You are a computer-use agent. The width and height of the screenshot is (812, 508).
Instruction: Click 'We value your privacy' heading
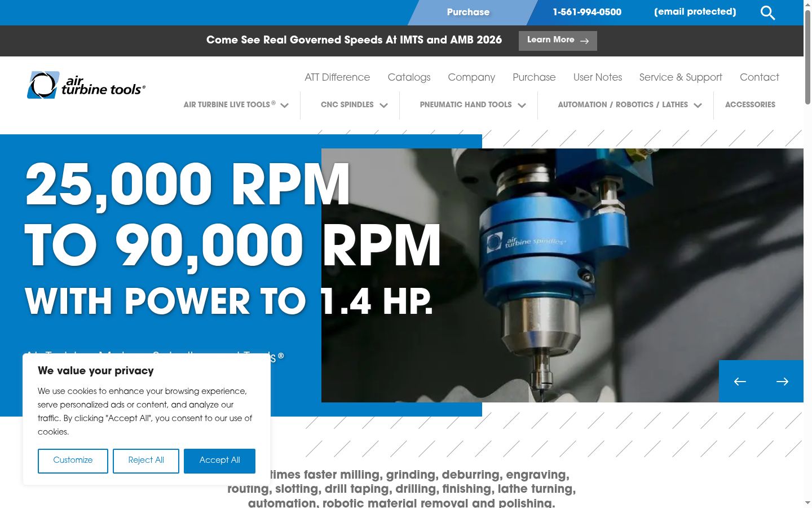point(96,371)
